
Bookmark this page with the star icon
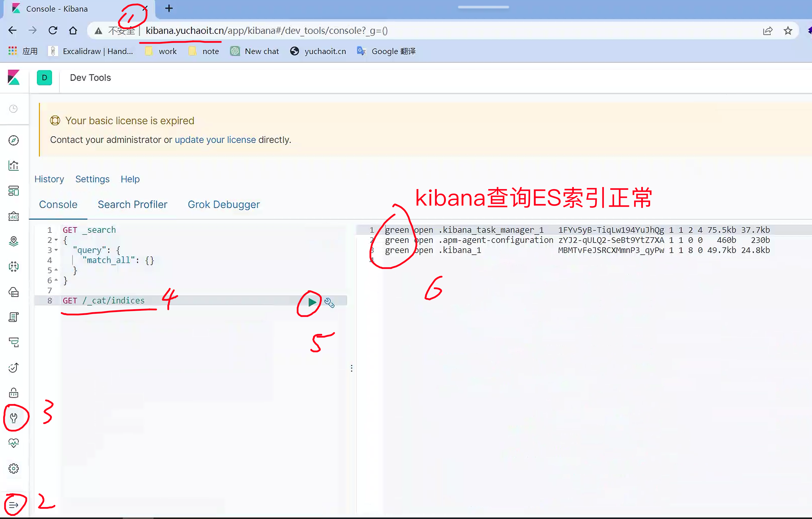click(787, 31)
